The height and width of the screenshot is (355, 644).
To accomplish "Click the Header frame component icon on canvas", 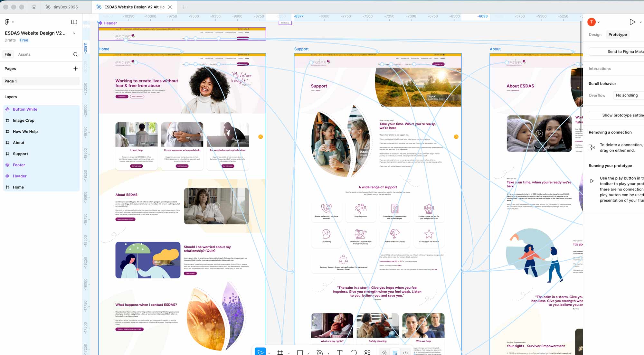I will coord(100,23).
